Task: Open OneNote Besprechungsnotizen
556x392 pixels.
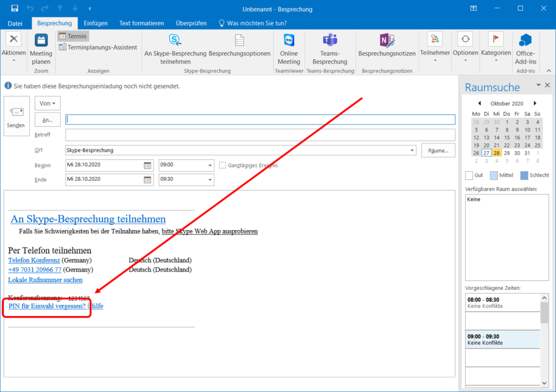Action: pos(387,45)
